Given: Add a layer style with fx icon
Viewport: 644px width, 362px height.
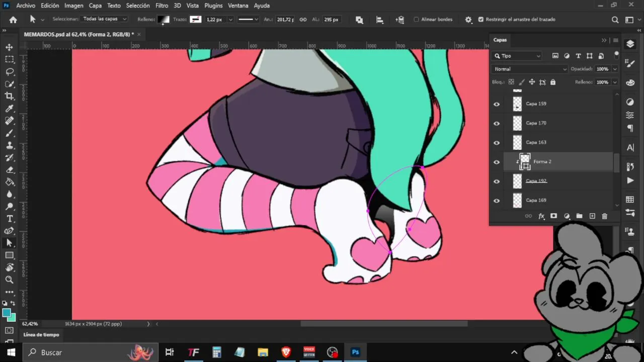Looking at the screenshot, I should point(541,216).
